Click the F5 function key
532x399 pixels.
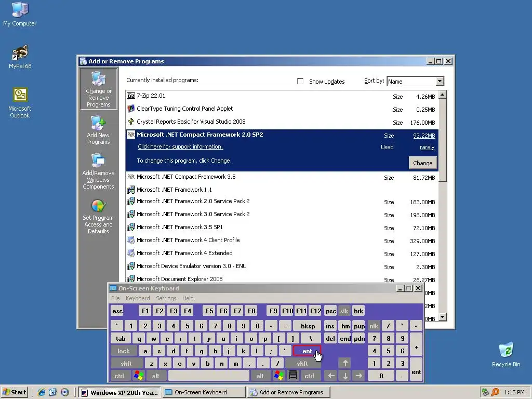point(209,311)
